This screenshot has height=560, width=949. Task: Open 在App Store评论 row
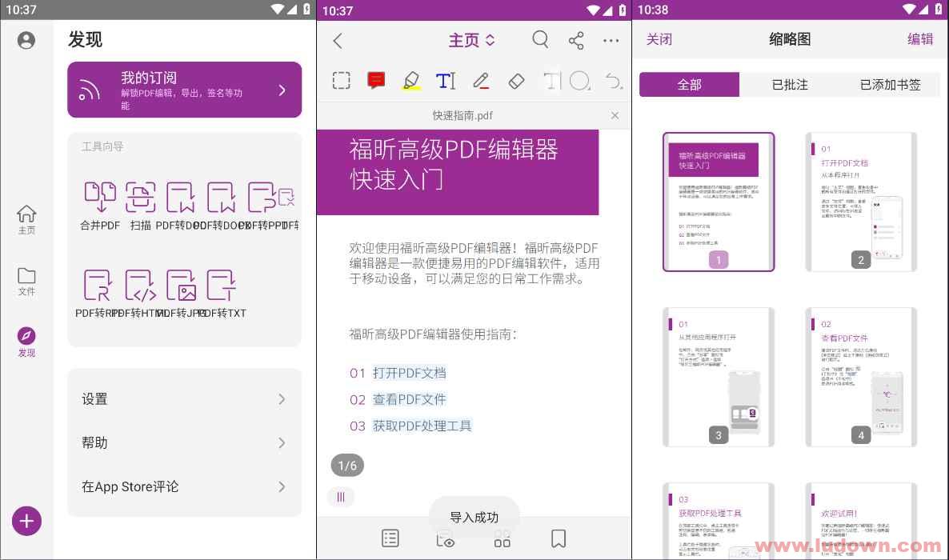coord(185,486)
